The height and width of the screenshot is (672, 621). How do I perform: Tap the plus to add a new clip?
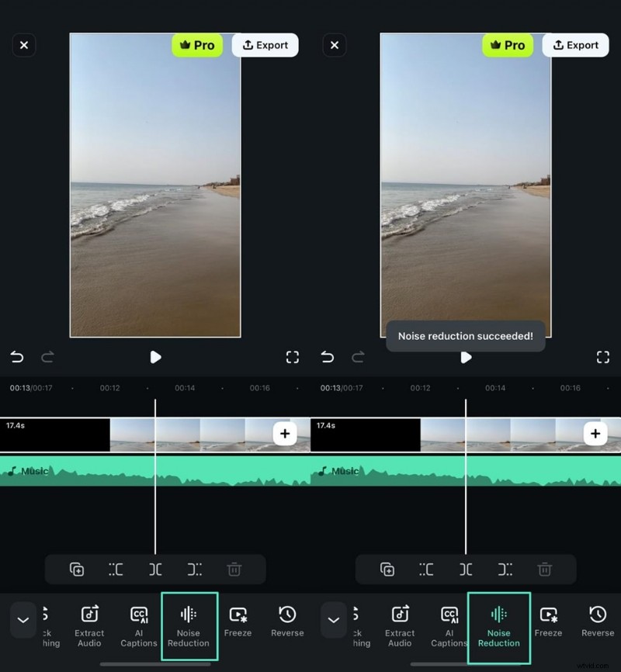pyautogui.click(x=285, y=434)
